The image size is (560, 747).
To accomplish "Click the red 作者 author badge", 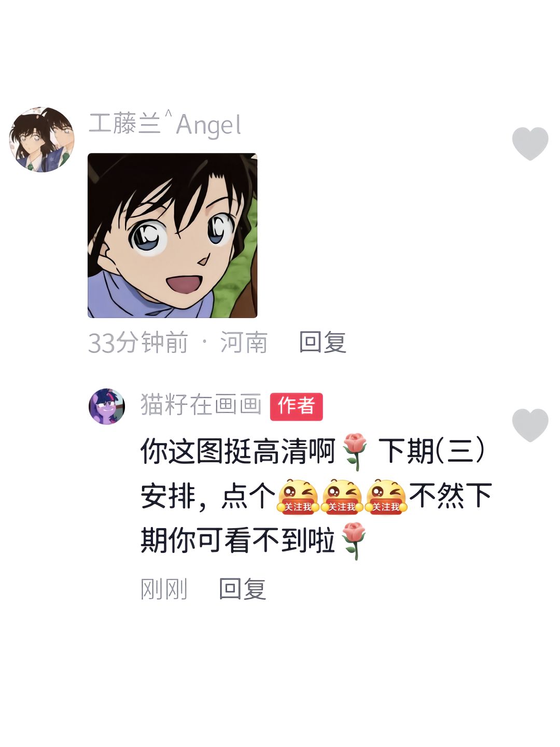I will (x=296, y=406).
